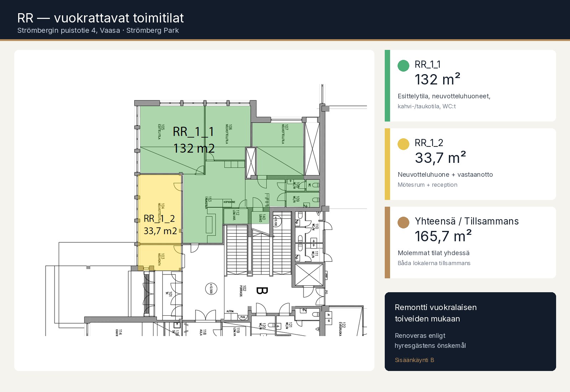Click 'Molemmat tilat yhdessä' text
The width and height of the screenshot is (570, 392).
434,253
